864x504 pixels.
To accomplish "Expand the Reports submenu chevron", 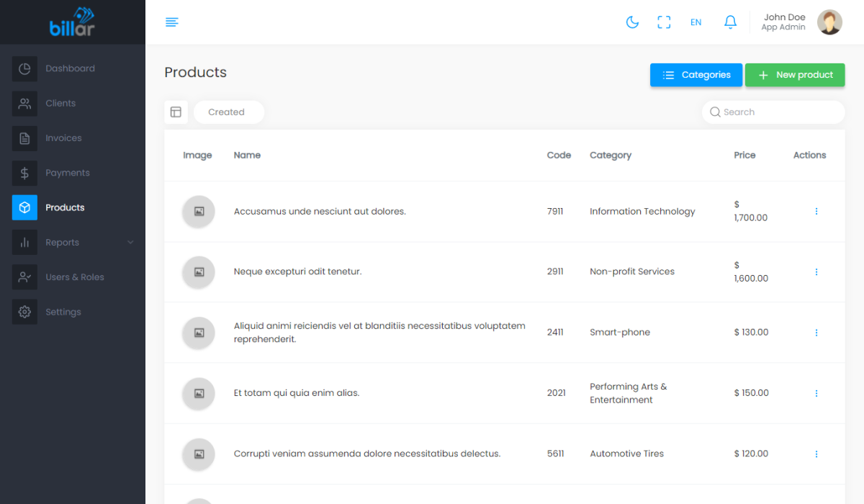I will 130,243.
